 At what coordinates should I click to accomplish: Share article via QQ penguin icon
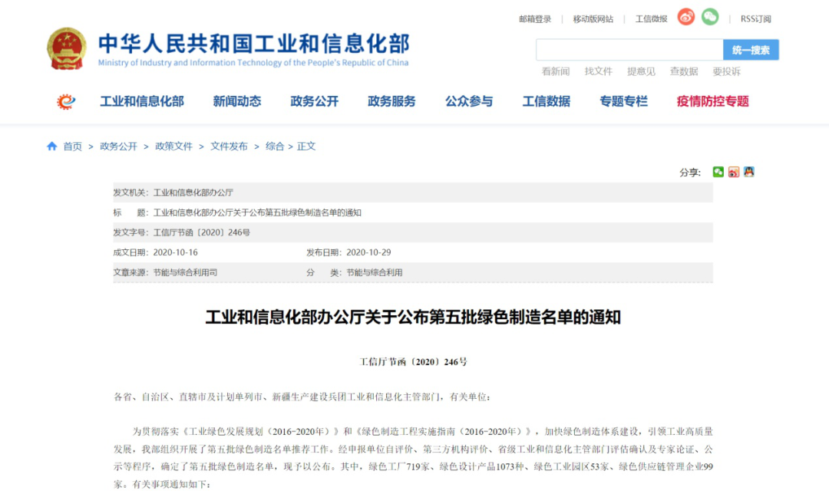(748, 172)
